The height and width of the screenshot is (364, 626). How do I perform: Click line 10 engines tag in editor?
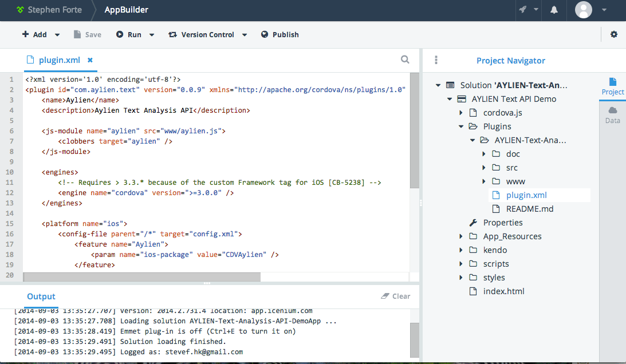coord(60,172)
